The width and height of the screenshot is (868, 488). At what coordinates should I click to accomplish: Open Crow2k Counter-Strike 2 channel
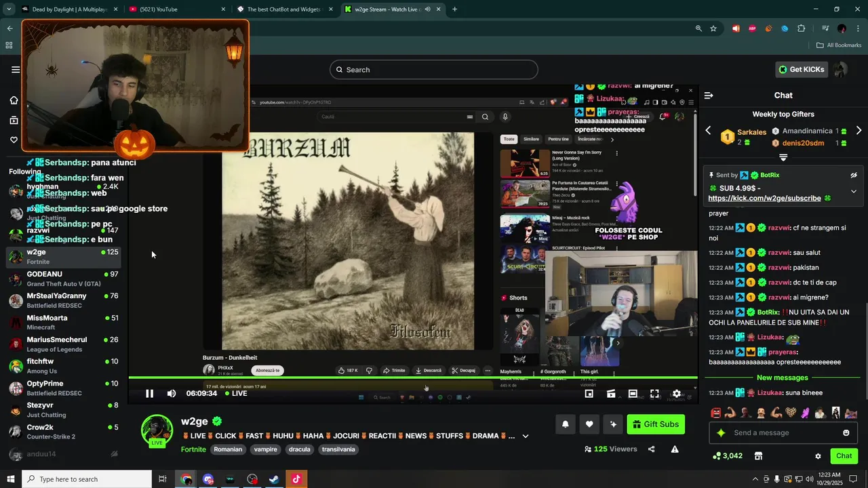pos(64,432)
